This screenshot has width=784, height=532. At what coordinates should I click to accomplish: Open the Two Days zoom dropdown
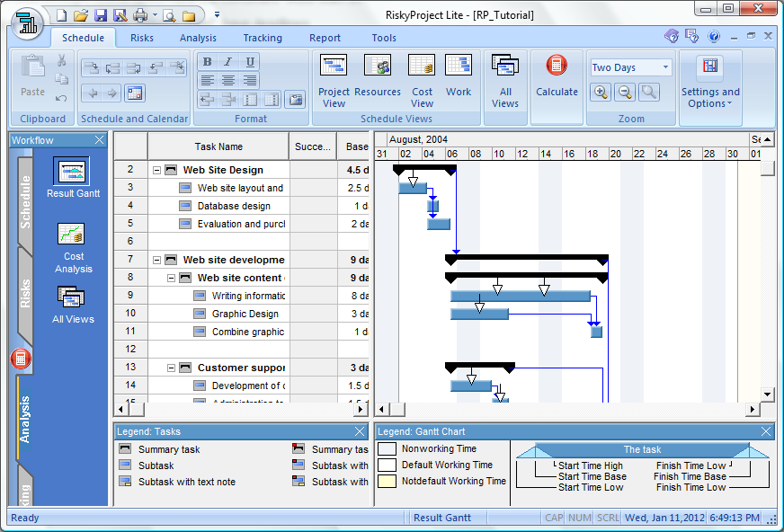[x=665, y=66]
